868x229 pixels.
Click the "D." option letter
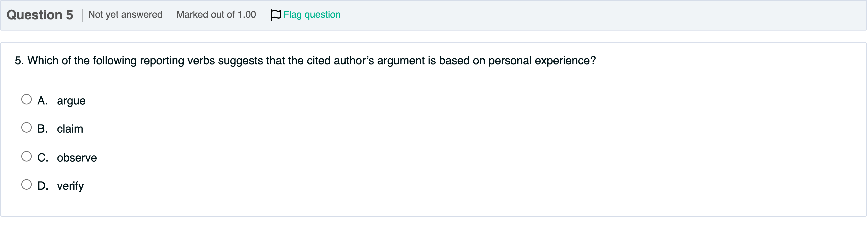point(43,186)
